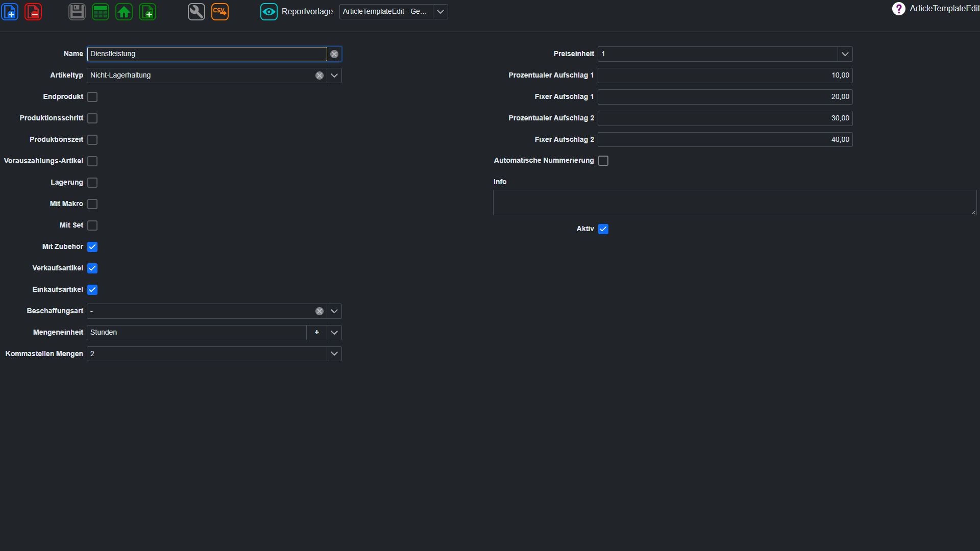Click the orange CSV export icon
Image resolution: width=980 pixels, height=551 pixels.
pyautogui.click(x=220, y=11)
